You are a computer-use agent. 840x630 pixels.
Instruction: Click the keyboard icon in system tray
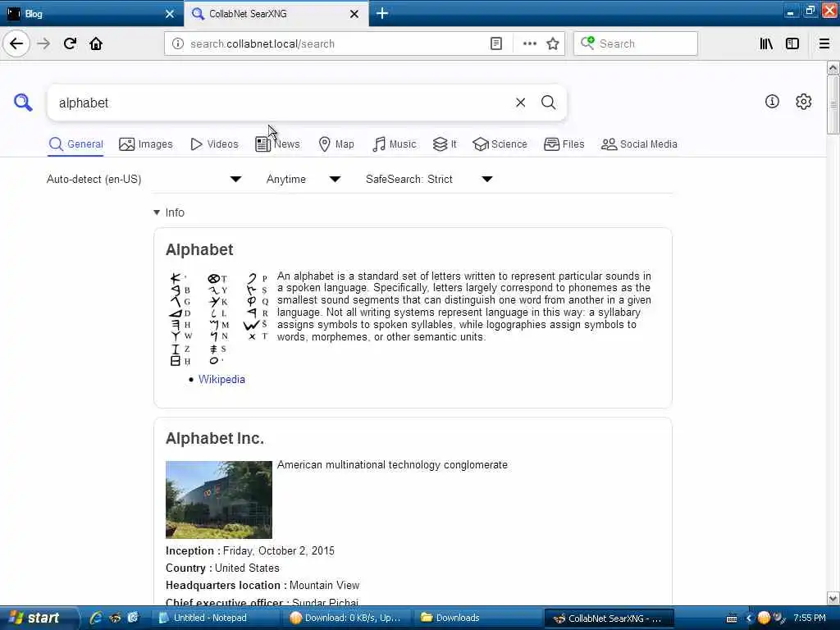[x=731, y=619]
